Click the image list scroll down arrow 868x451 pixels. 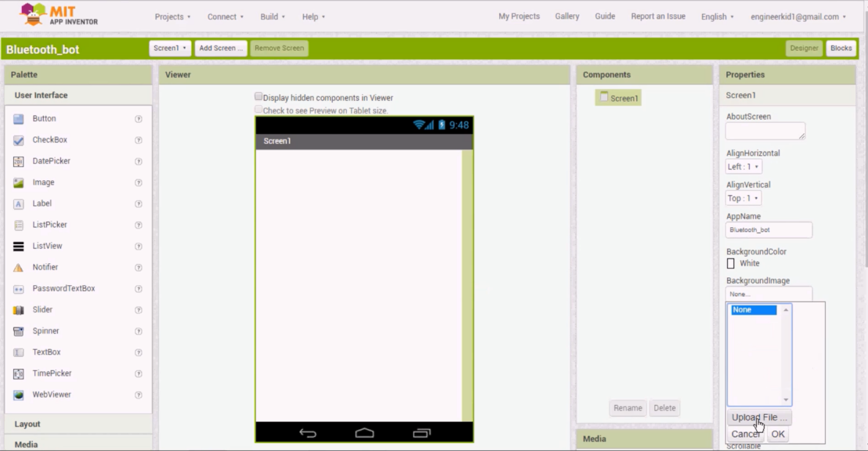pos(786,399)
